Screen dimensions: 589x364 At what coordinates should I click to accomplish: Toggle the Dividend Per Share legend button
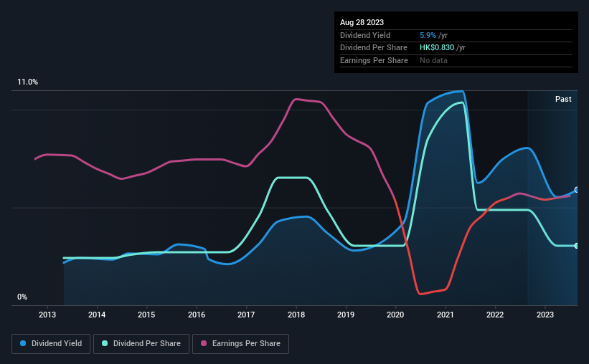coord(141,344)
